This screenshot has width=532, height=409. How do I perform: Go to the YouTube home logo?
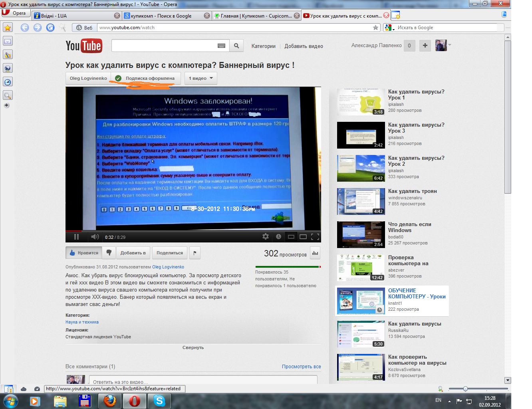(84, 46)
